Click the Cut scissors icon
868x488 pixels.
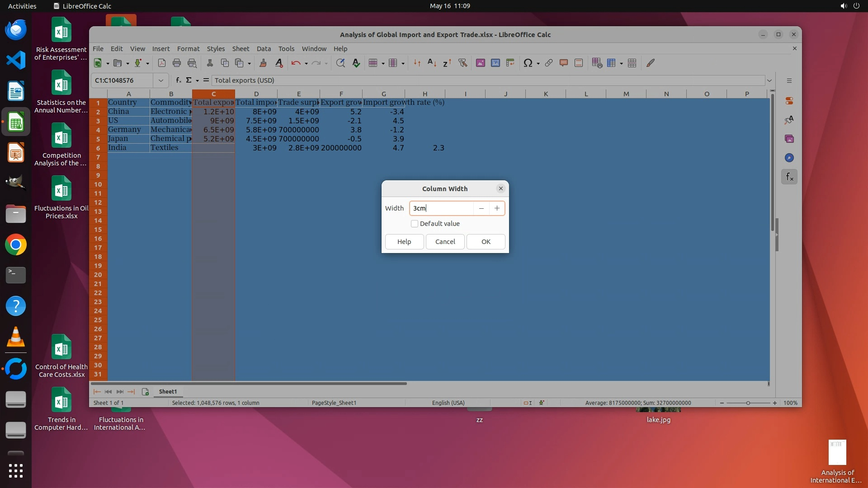click(x=210, y=63)
